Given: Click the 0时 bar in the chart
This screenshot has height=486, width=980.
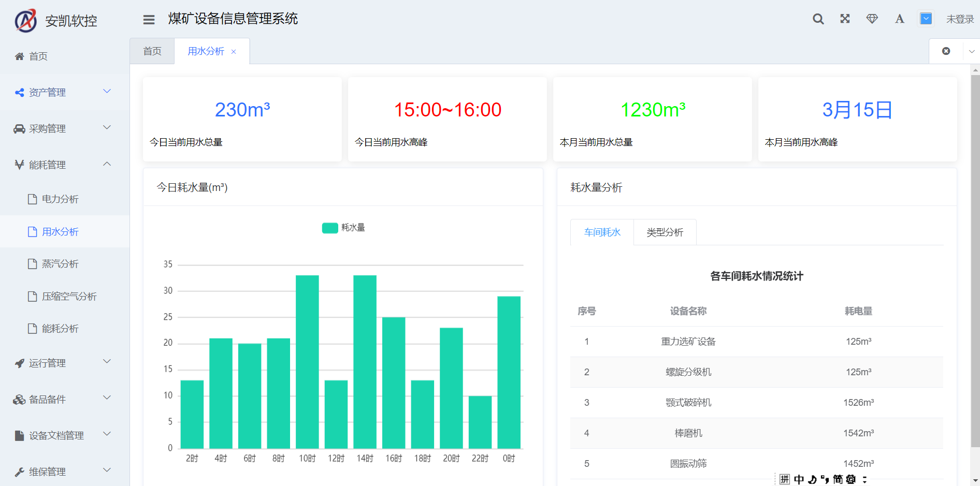Looking at the screenshot, I should click(x=509, y=372).
